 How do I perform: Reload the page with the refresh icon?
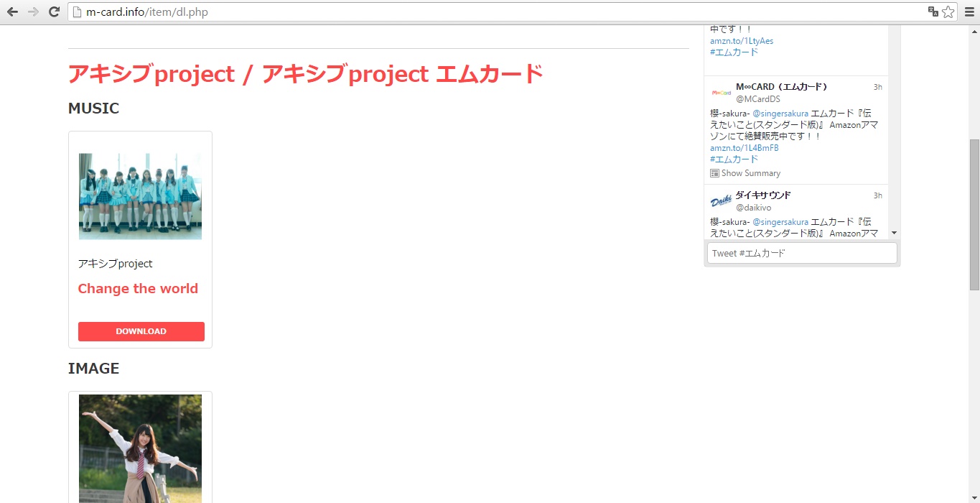point(54,11)
